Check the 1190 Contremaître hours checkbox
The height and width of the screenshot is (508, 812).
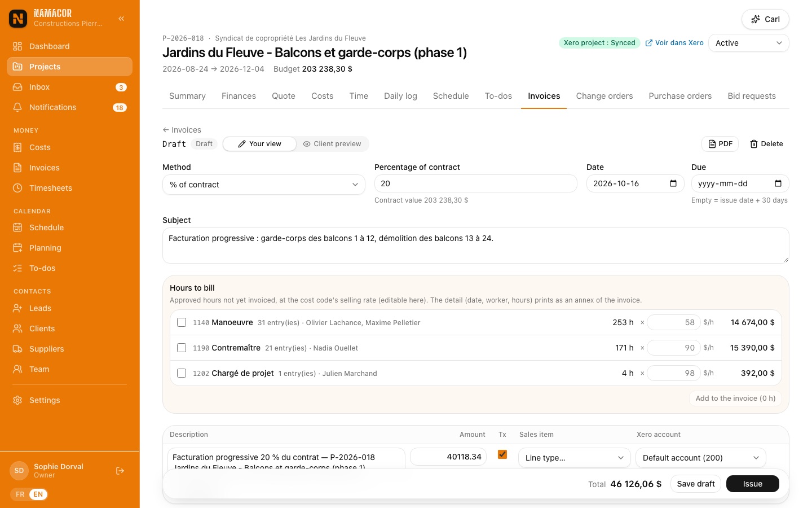pos(182,348)
